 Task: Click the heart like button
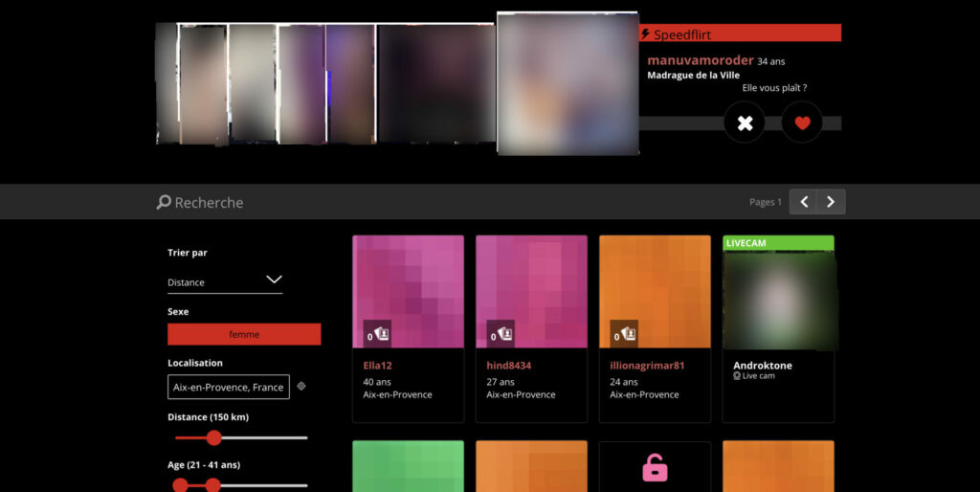802,123
